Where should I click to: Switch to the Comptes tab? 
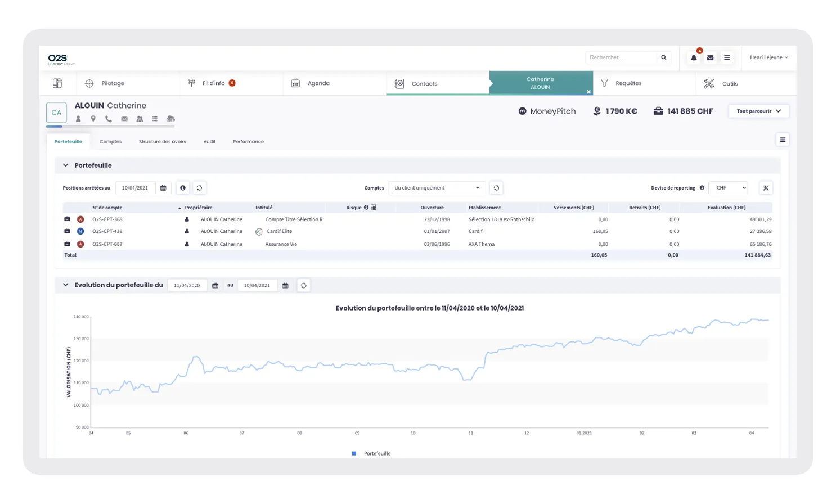(110, 142)
